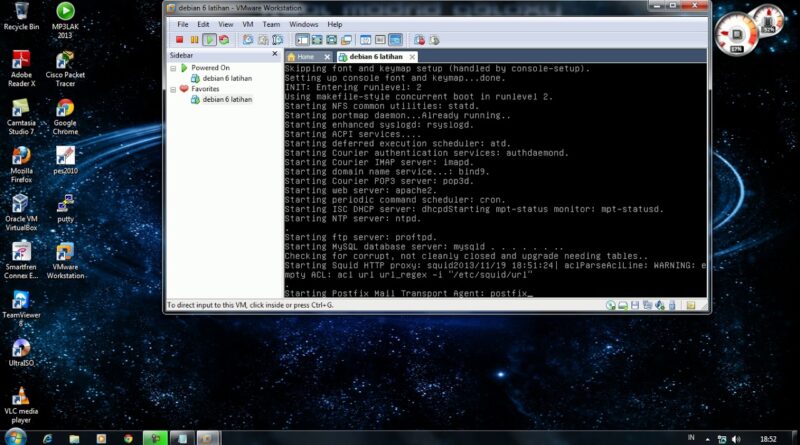Open the Recycle Bin desktop icon
Screen dimensions: 800x445
(x=21, y=16)
